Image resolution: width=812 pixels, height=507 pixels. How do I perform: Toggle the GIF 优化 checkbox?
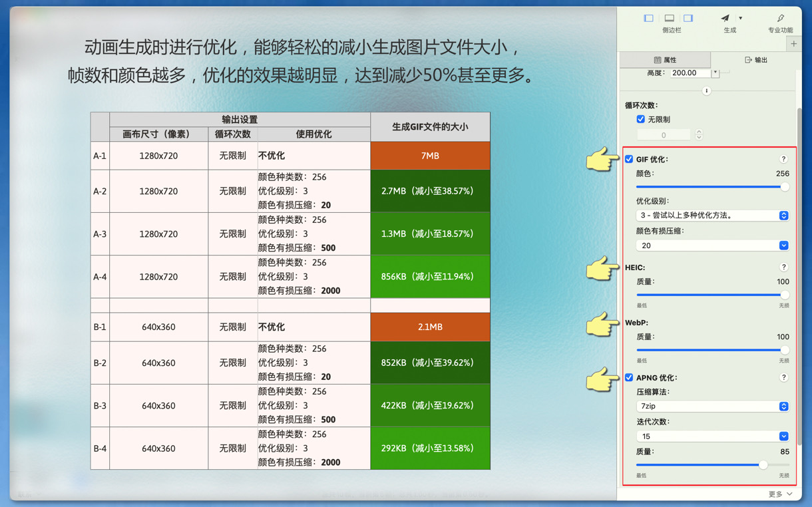[x=629, y=159]
